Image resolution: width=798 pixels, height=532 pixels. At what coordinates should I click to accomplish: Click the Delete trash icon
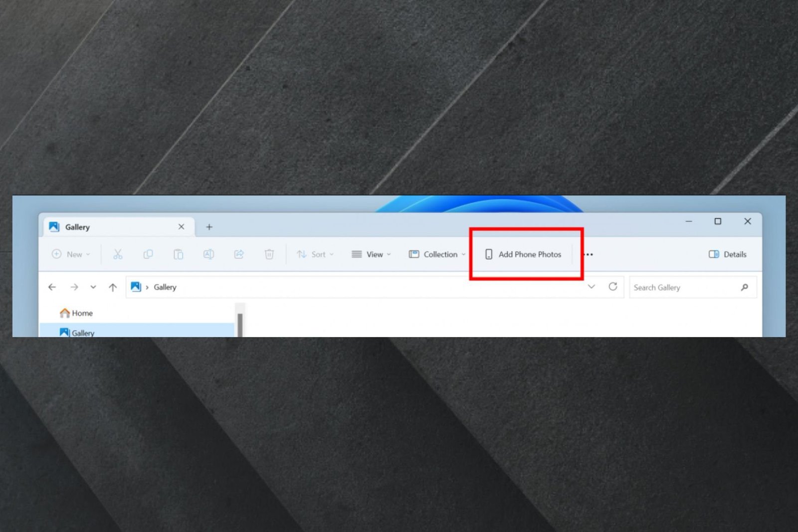point(269,254)
